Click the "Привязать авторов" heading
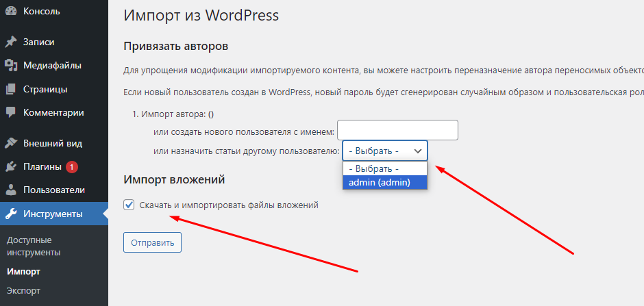Image resolution: width=644 pixels, height=306 pixels. (176, 46)
